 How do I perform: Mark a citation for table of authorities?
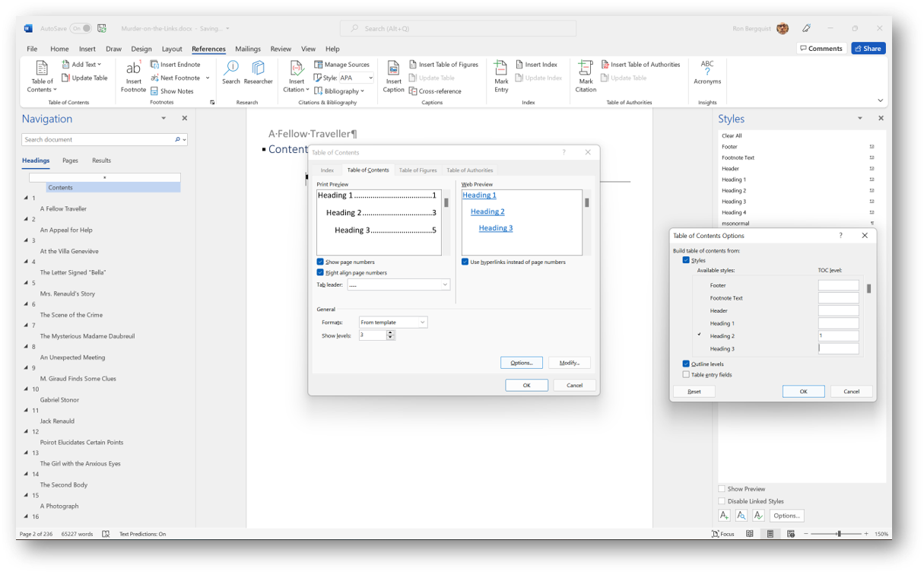[x=585, y=75]
